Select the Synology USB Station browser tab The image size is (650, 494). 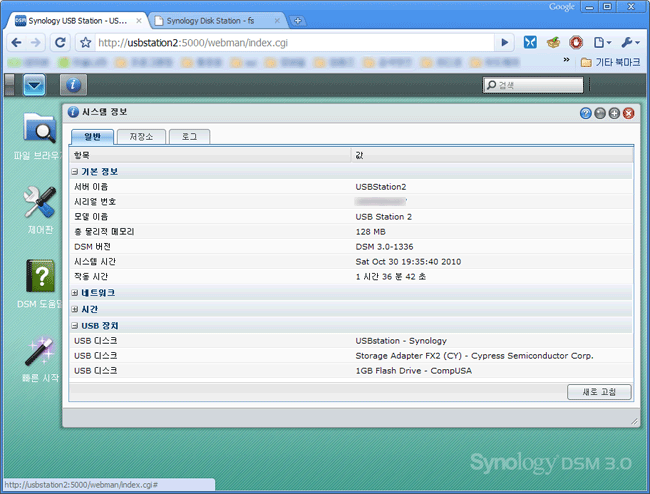[x=75, y=21]
